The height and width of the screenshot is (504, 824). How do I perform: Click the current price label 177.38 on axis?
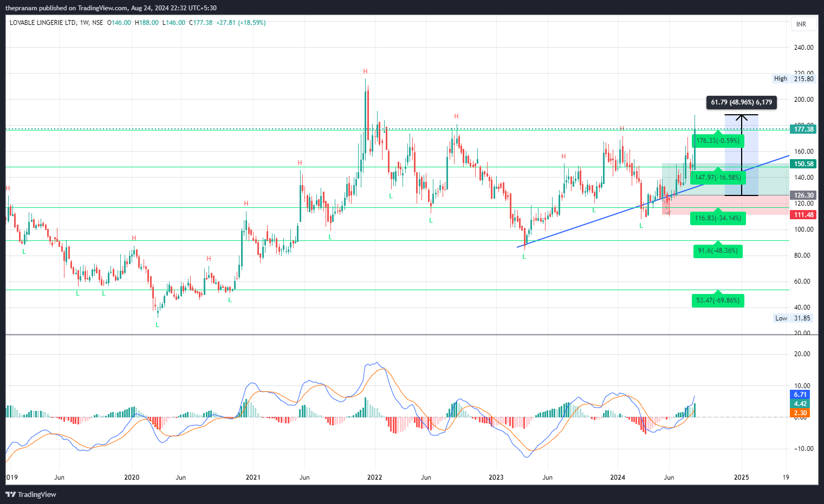click(x=804, y=129)
